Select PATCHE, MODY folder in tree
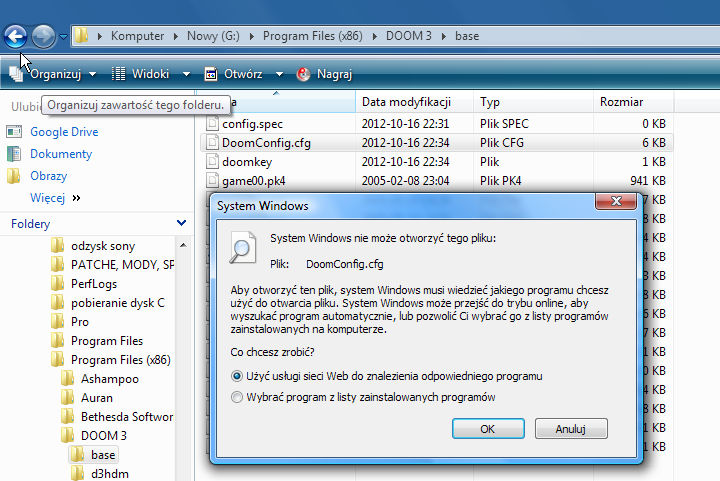This screenshot has height=481, width=720. click(122, 265)
